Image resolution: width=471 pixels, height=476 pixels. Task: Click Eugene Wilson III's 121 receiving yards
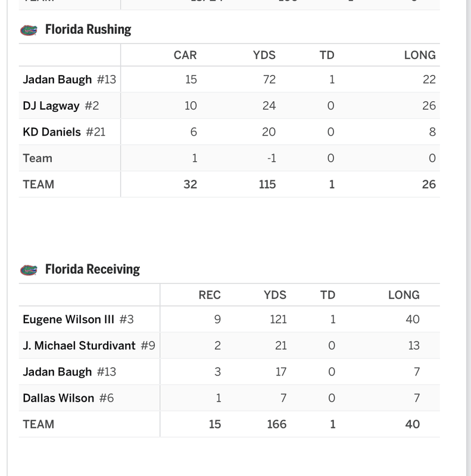click(278, 320)
